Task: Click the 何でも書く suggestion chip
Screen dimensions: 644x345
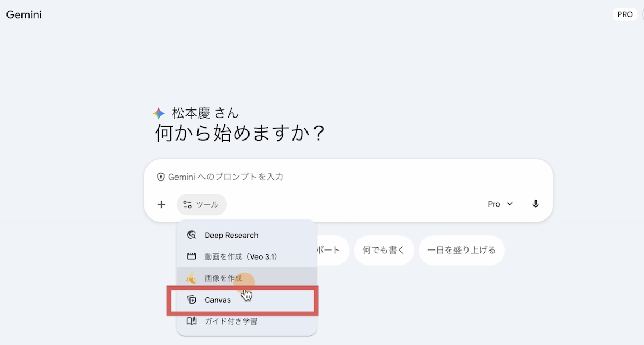Action: [x=384, y=250]
